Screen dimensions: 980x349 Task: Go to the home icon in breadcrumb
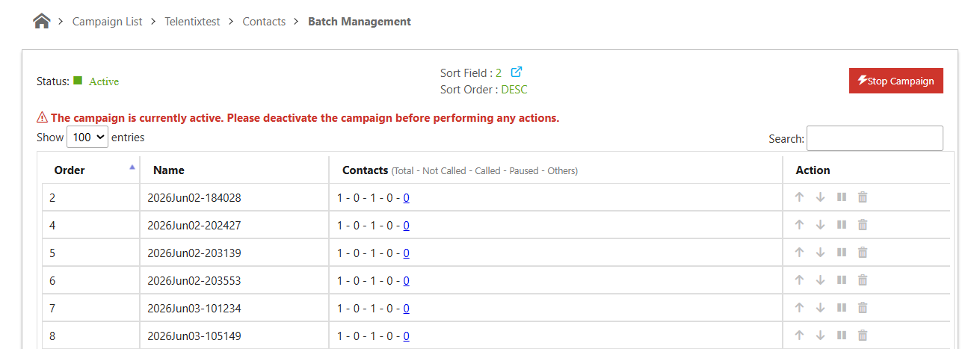pos(42,22)
